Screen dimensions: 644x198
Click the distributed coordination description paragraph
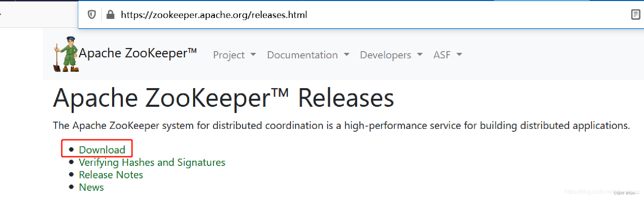[341, 125]
